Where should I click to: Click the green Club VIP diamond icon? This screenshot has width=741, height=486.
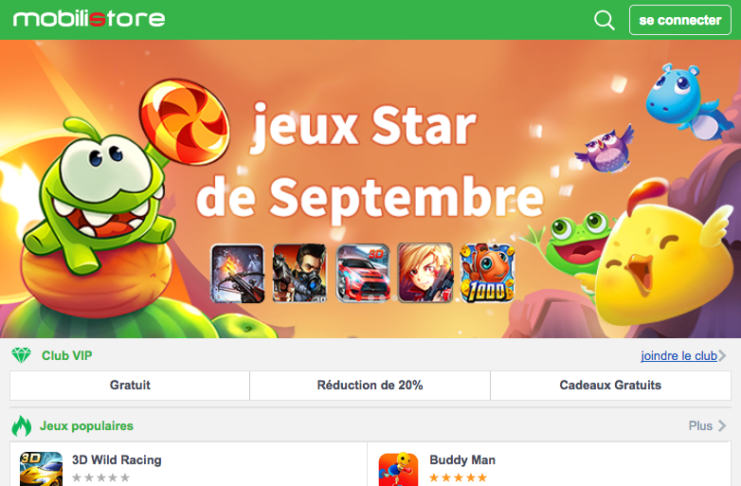(x=21, y=356)
